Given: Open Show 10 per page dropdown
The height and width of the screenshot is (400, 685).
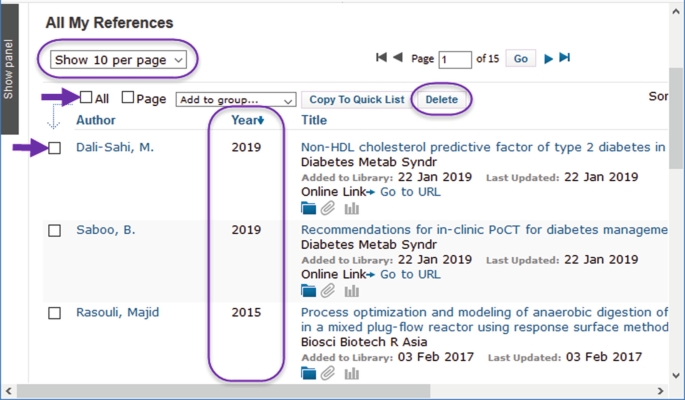Looking at the screenshot, I should click(x=119, y=60).
